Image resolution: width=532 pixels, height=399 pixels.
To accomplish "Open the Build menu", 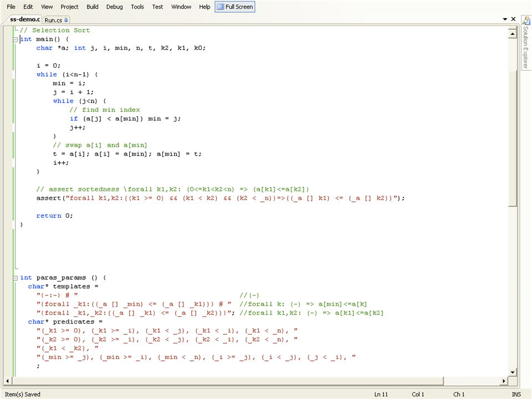I will 93,7.
